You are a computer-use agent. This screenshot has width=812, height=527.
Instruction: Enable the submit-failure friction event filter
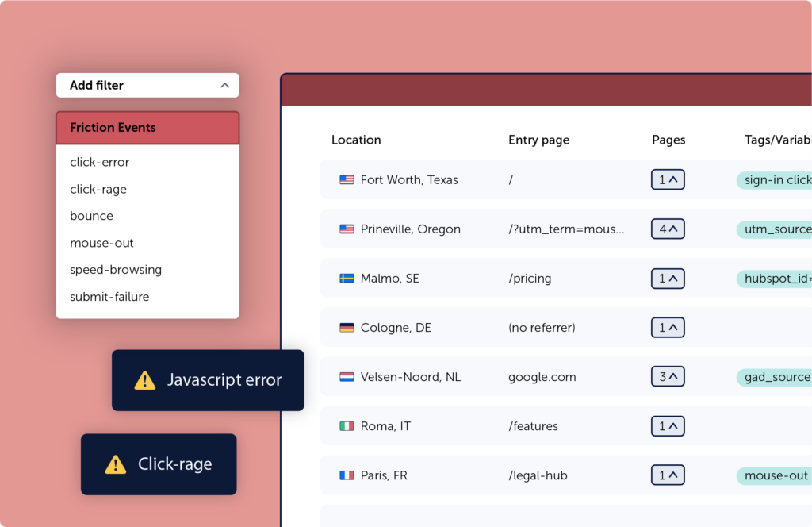pyautogui.click(x=110, y=296)
